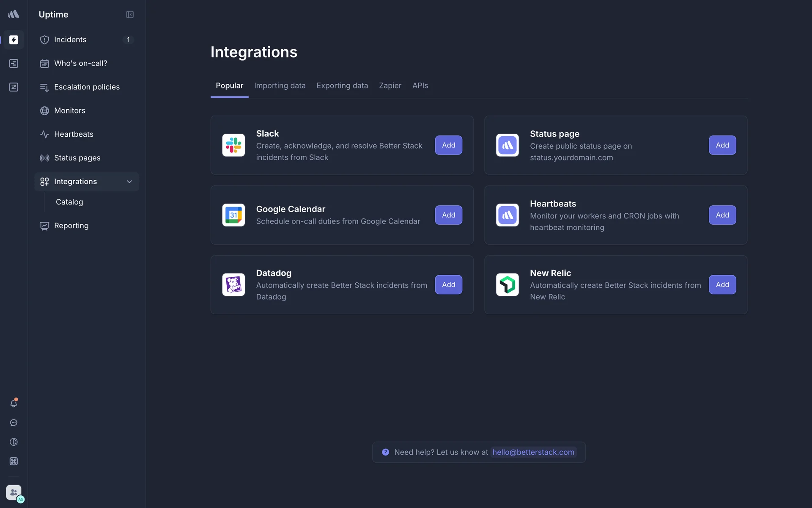
Task: Switch to the Importing data tab
Action: point(280,86)
